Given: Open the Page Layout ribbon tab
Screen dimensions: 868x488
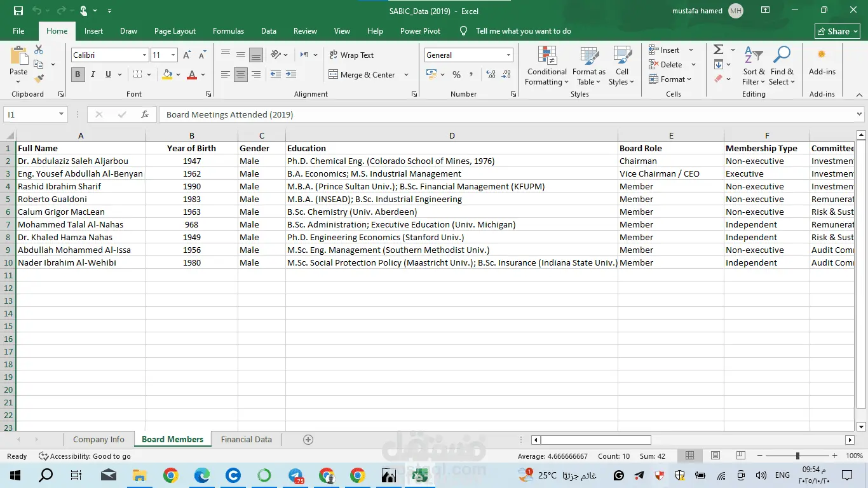Looking at the screenshot, I should (x=175, y=31).
